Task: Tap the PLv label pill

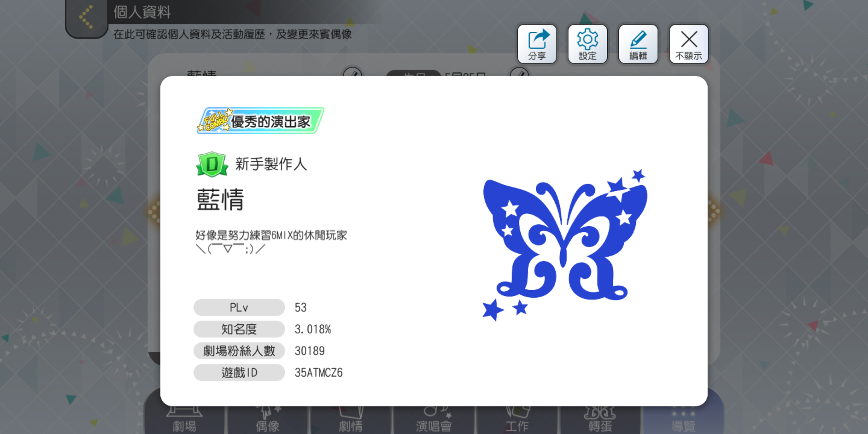Action: (x=239, y=307)
